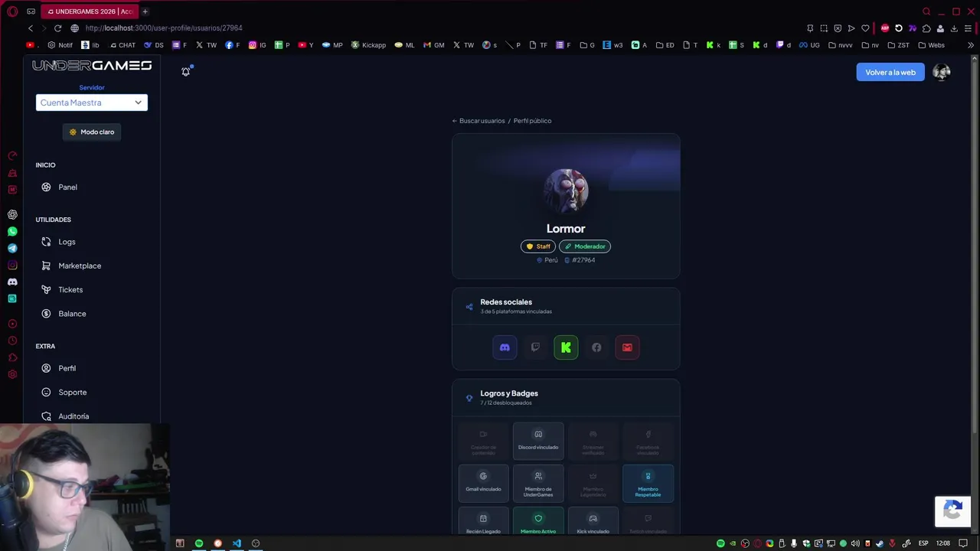
Task: Click the Soporte chat icon
Action: [46, 392]
